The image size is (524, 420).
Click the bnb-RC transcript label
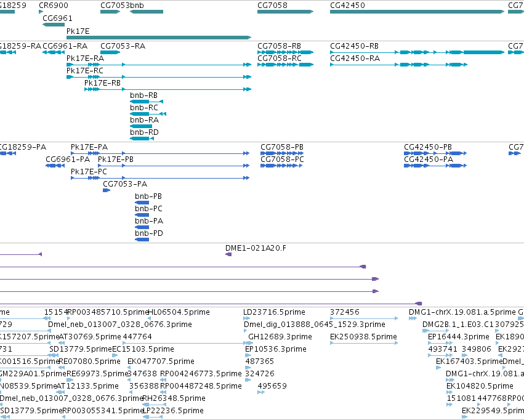(144, 108)
